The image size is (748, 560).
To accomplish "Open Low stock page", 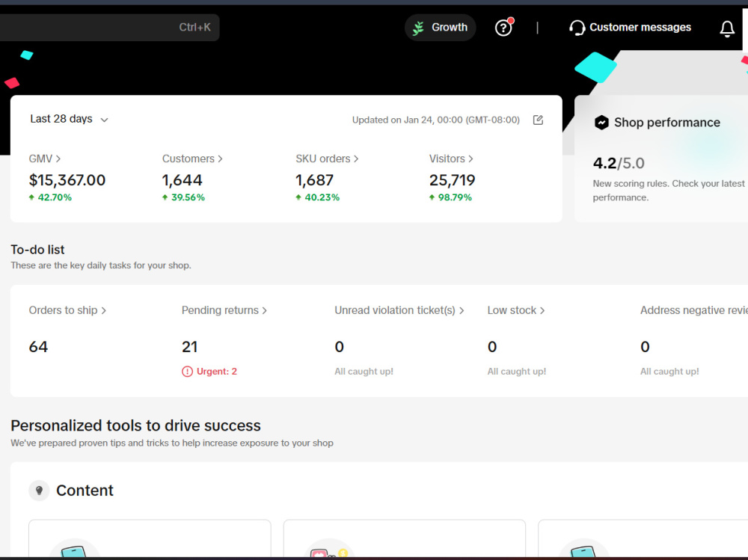I will coord(515,310).
